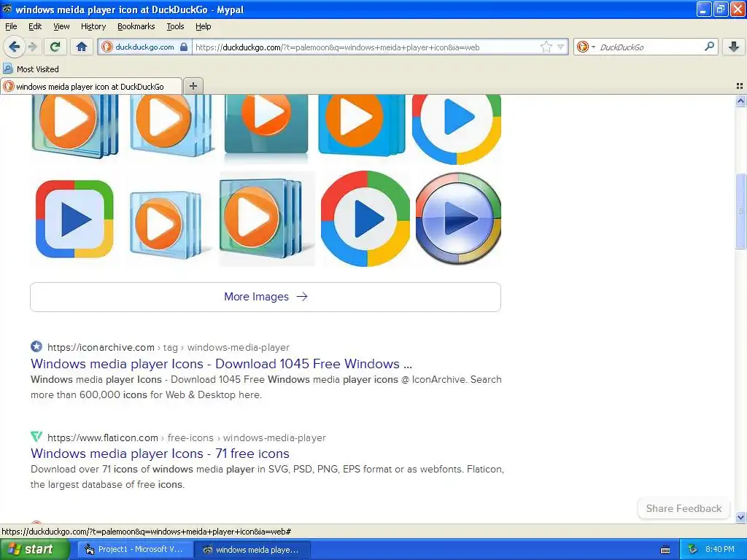Click the Forward navigation arrow
Viewport: 747px width, 560px height.
32,47
